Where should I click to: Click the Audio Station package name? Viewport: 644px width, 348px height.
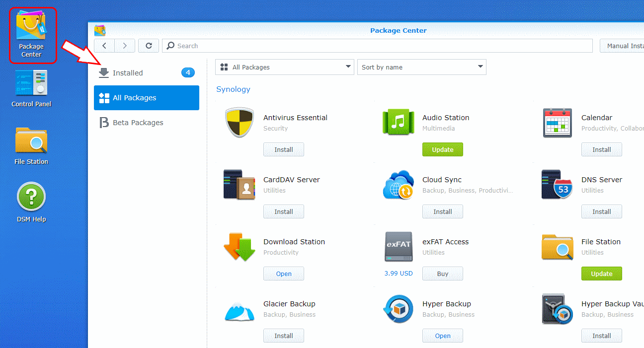446,118
